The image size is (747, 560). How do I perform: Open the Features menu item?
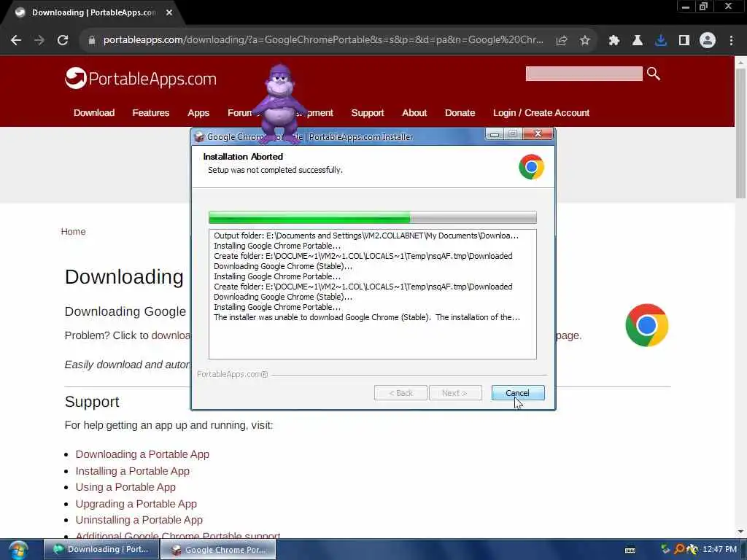point(150,113)
